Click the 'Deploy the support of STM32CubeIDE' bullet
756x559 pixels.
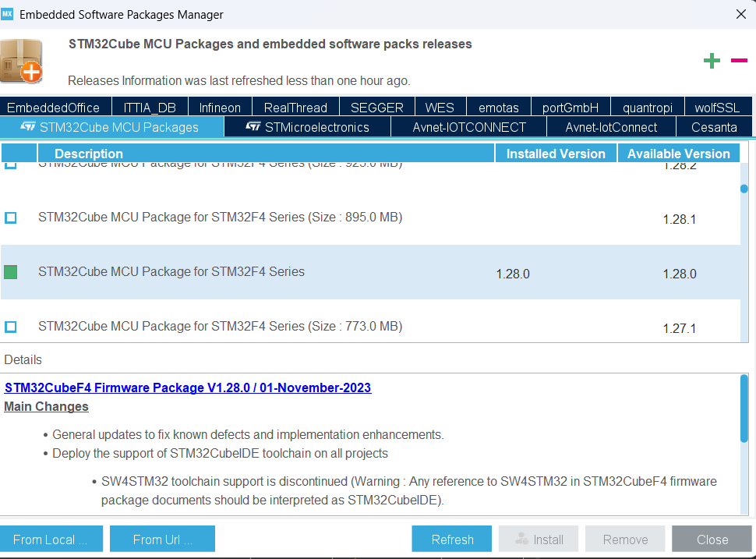click(x=220, y=454)
